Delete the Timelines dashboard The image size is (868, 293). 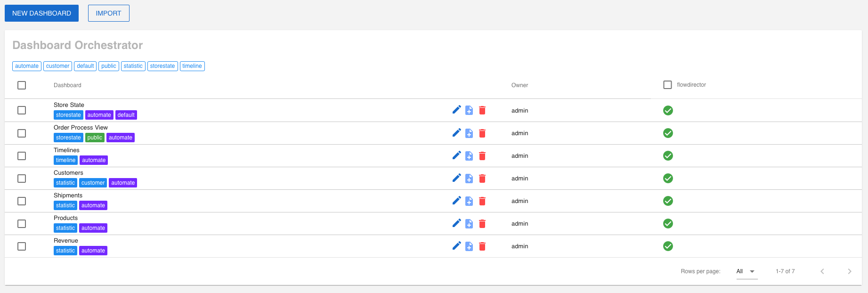pyautogui.click(x=482, y=156)
